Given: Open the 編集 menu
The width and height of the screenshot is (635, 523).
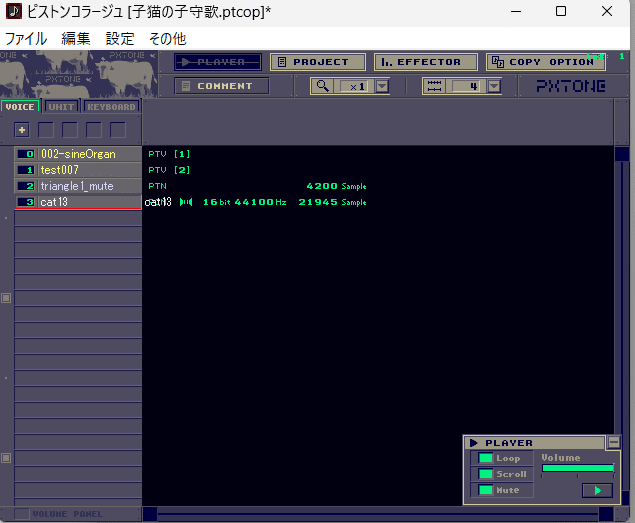Looking at the screenshot, I should [76, 39].
